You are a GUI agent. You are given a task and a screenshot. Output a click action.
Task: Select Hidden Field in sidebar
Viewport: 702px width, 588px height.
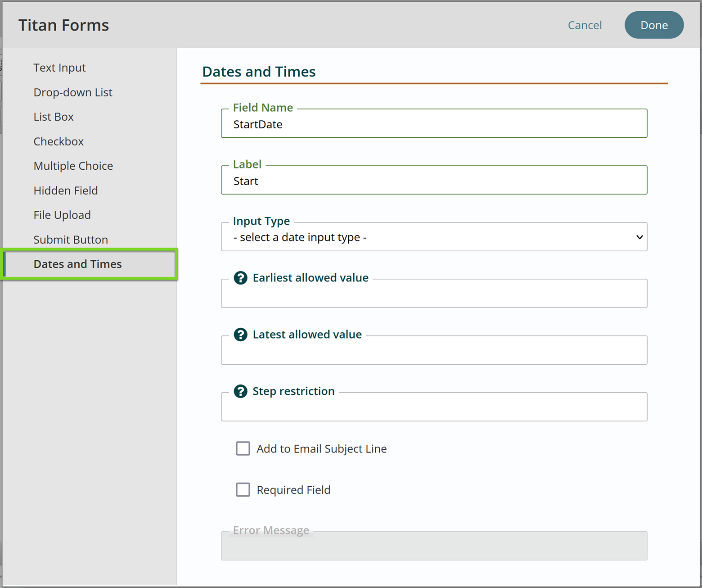click(66, 190)
